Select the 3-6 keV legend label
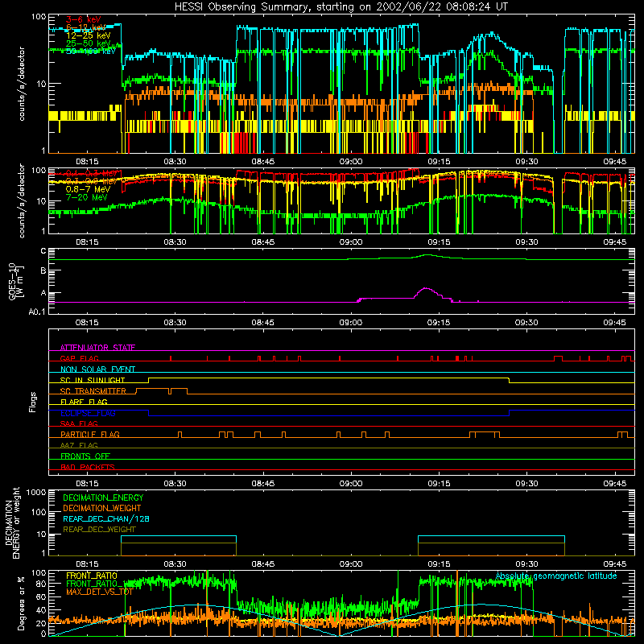This screenshot has width=644, height=644. [x=84, y=19]
